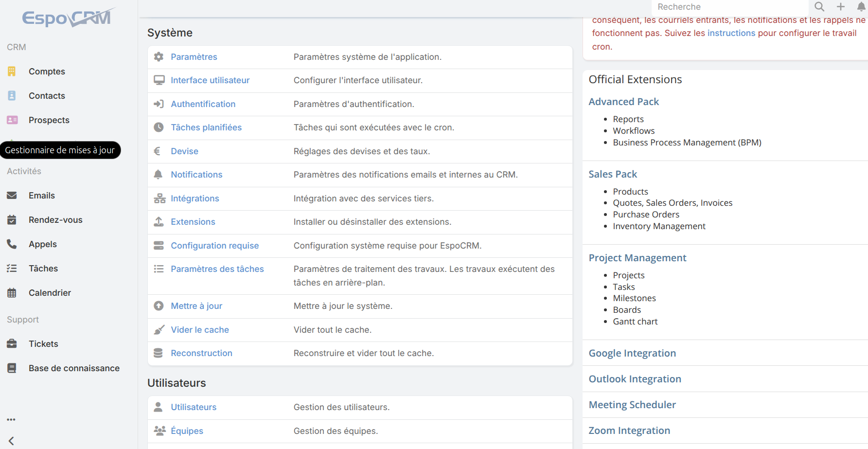This screenshot has height=449, width=868.
Task: Follow the instructions link in cron warning
Action: (731, 33)
